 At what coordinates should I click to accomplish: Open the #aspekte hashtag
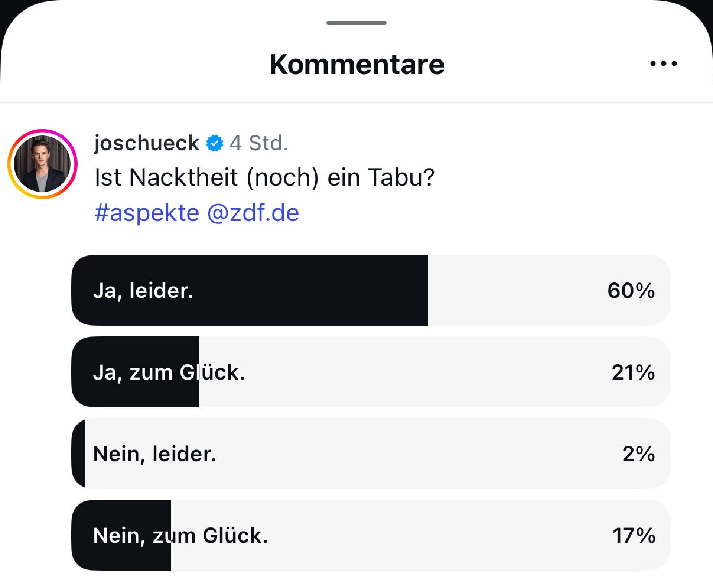[147, 213]
